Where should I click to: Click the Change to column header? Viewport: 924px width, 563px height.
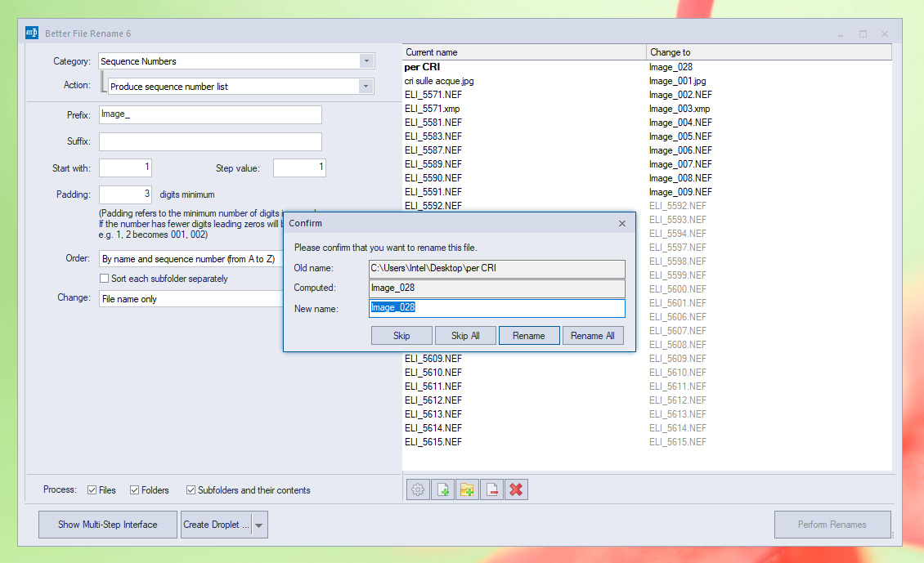767,52
